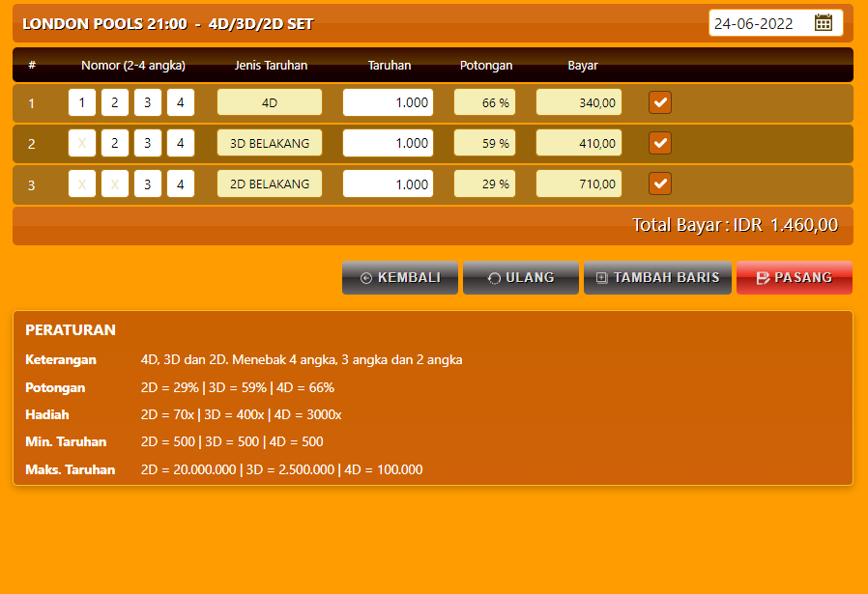
Task: Toggle the checkbox for 3D BELAKANG row
Action: pos(660,143)
